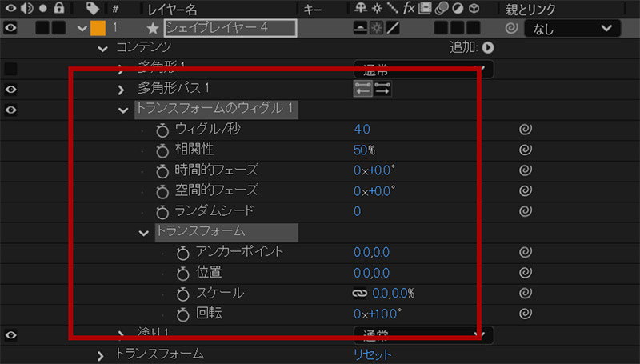This screenshot has width=640, height=364.
Task: Collapse シェイプレイヤー 4 layer twirl arrow
Action: (x=82, y=29)
